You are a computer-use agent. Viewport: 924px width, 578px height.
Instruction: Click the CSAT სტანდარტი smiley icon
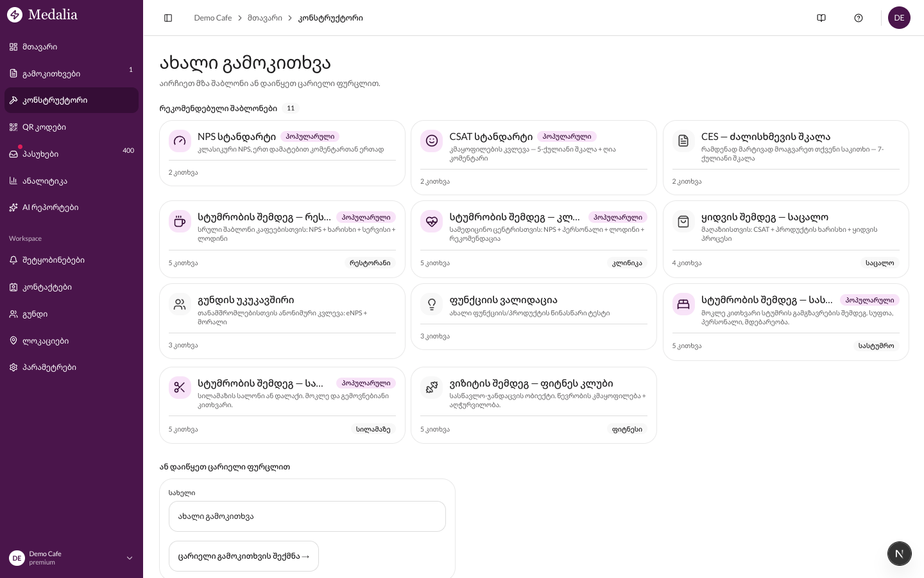tap(432, 141)
